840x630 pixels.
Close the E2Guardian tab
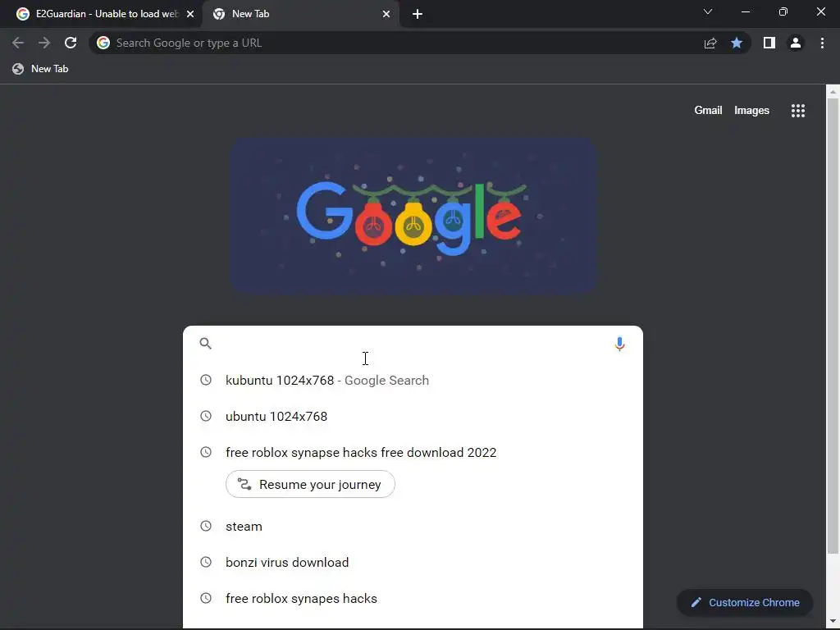click(190, 14)
